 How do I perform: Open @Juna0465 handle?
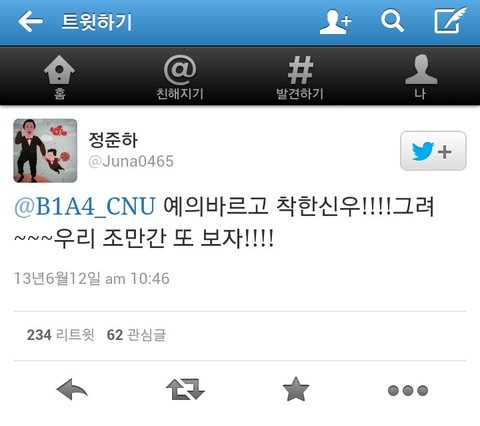[x=131, y=162]
